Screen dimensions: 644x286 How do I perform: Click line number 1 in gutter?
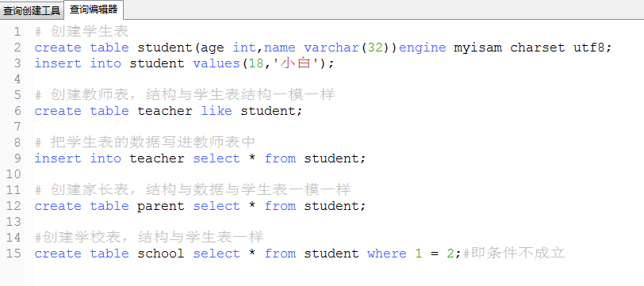pyautogui.click(x=17, y=32)
